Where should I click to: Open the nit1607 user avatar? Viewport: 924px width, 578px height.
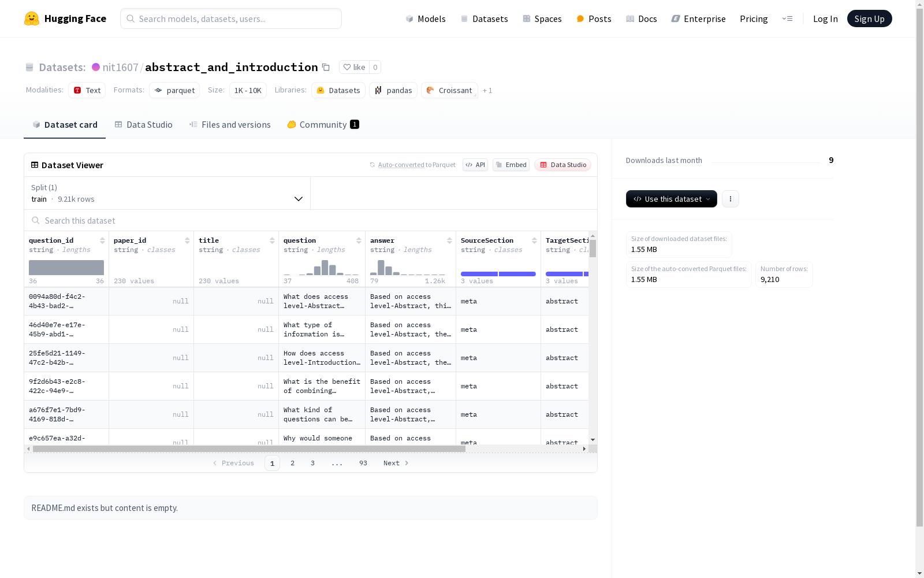[96, 67]
